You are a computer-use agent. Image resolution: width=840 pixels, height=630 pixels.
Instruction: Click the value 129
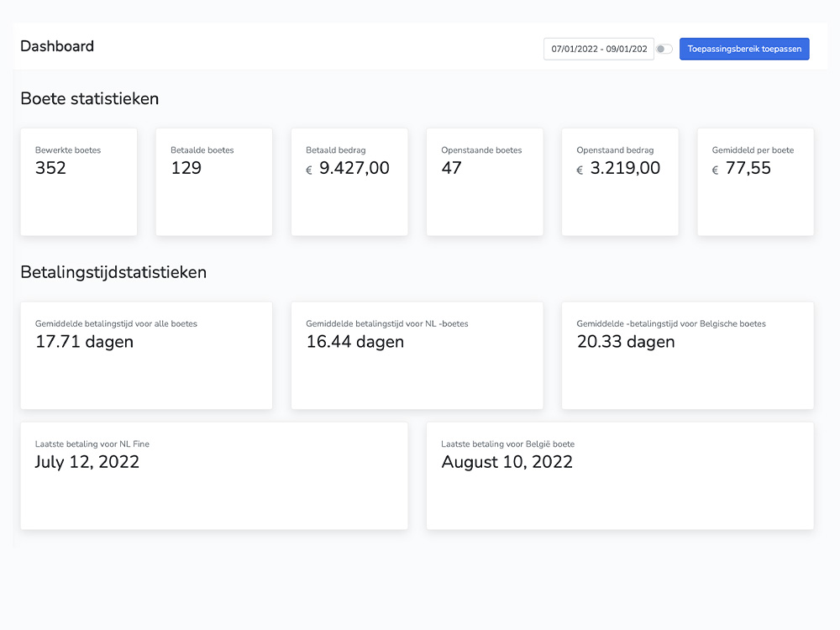[186, 168]
